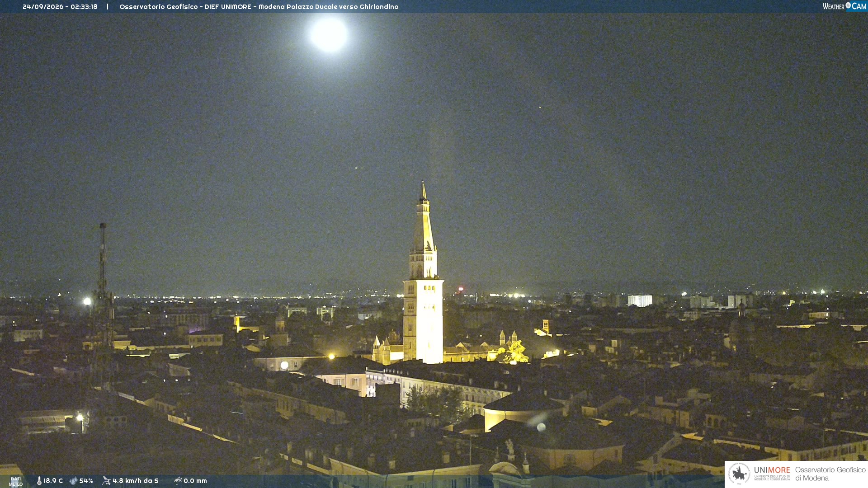
Task: Open the Osservatorio Geofisico di Modena link
Action: (x=830, y=474)
